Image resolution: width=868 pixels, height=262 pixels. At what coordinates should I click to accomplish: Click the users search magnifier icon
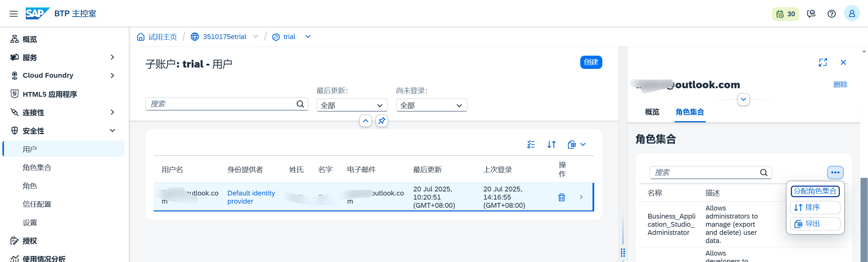300,104
